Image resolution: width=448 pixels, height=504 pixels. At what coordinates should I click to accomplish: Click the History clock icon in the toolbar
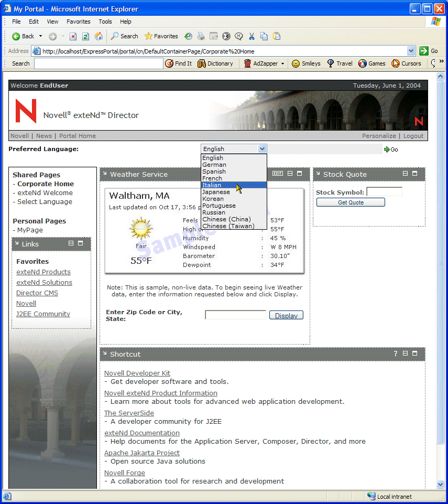coord(188,36)
